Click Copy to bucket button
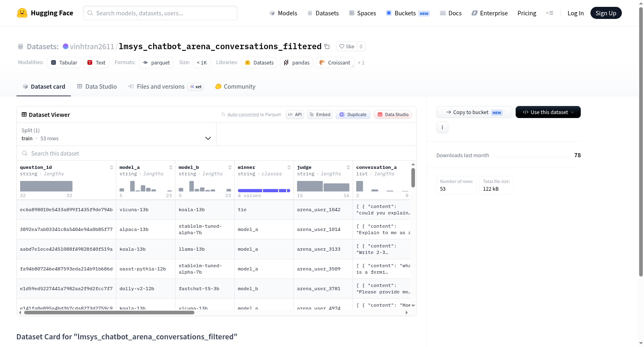 (x=474, y=112)
